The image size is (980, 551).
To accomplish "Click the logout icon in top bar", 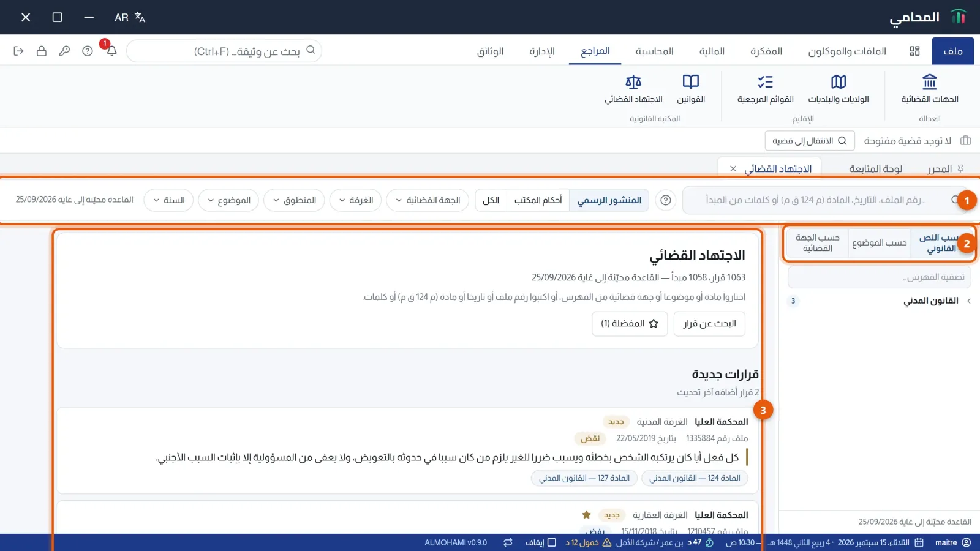I will click(18, 51).
